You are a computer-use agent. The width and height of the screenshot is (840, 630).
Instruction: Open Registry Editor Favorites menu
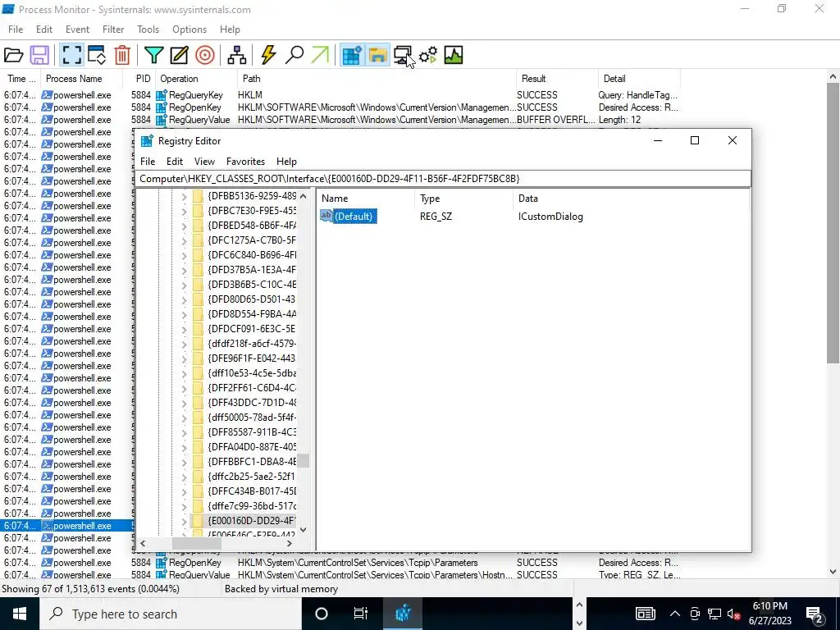(x=245, y=162)
